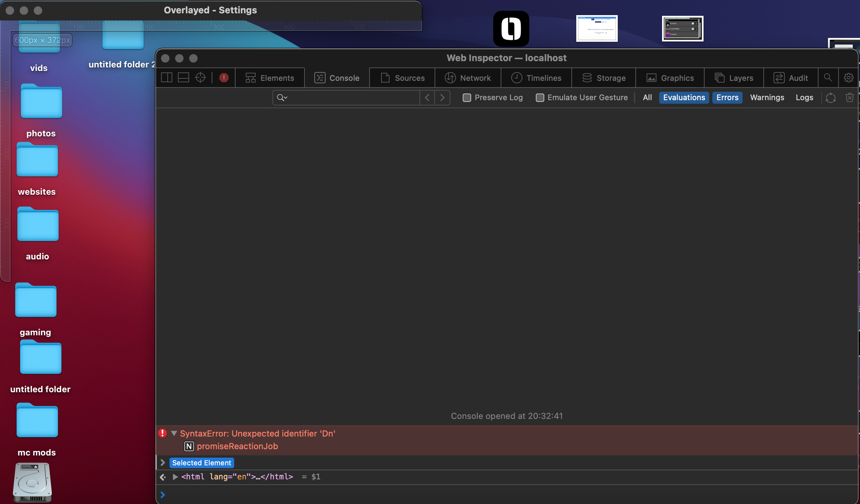The width and height of the screenshot is (860, 504).
Task: Click the reload circular arrows icon
Action: [x=830, y=97]
